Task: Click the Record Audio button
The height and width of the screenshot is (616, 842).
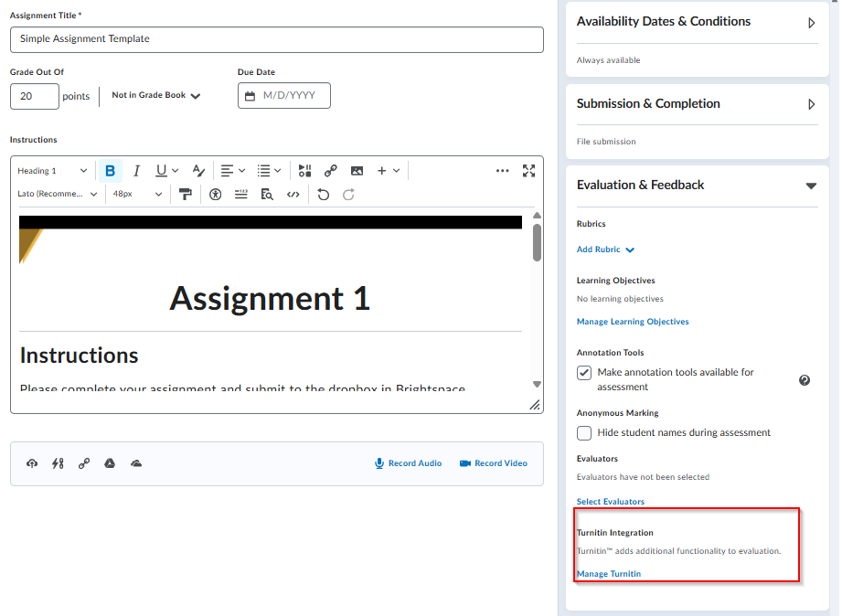Action: click(x=408, y=463)
